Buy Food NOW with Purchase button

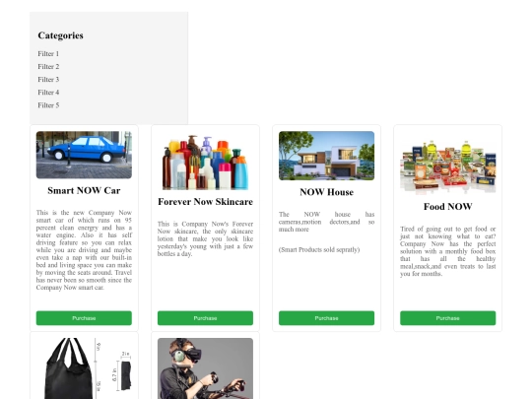(x=447, y=318)
